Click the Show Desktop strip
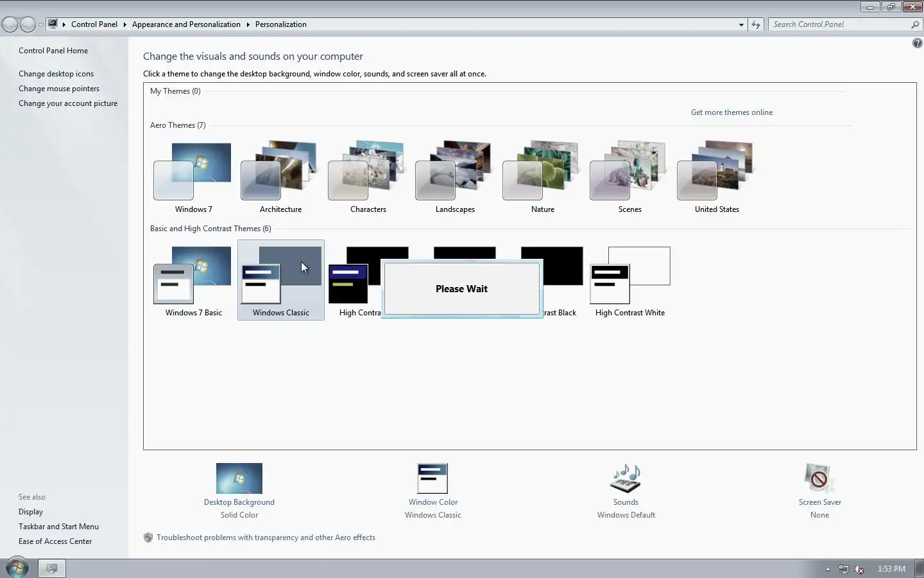The height and width of the screenshot is (578, 924). coord(920,568)
